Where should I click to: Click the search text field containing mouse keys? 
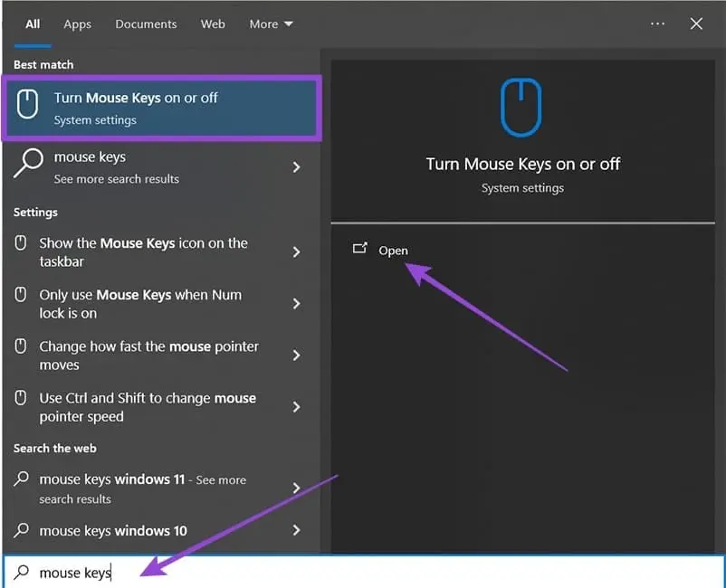(x=362, y=573)
